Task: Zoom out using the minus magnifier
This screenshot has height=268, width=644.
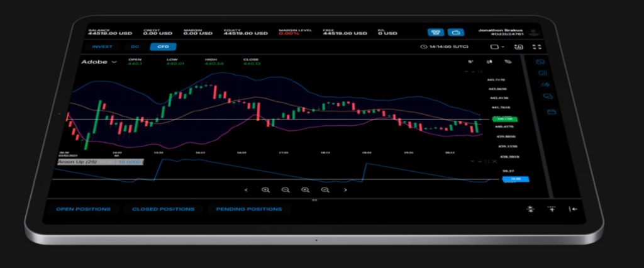Action: [x=286, y=190]
